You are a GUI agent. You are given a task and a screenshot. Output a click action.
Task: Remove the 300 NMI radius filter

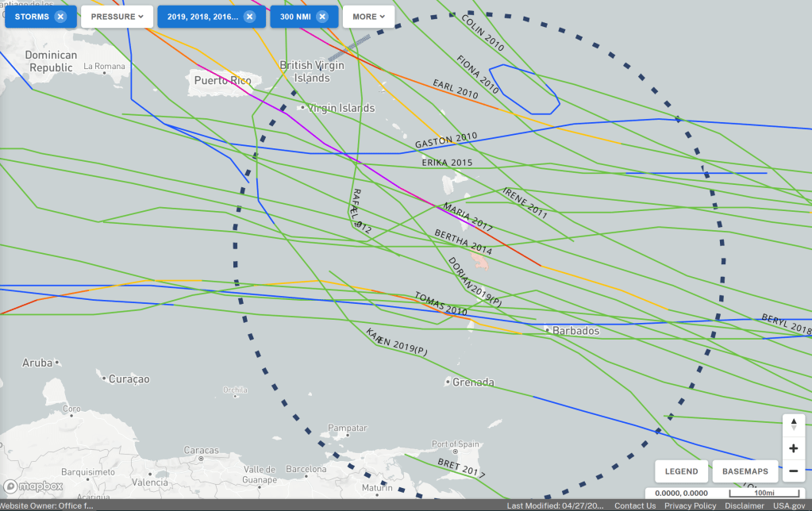(321, 17)
